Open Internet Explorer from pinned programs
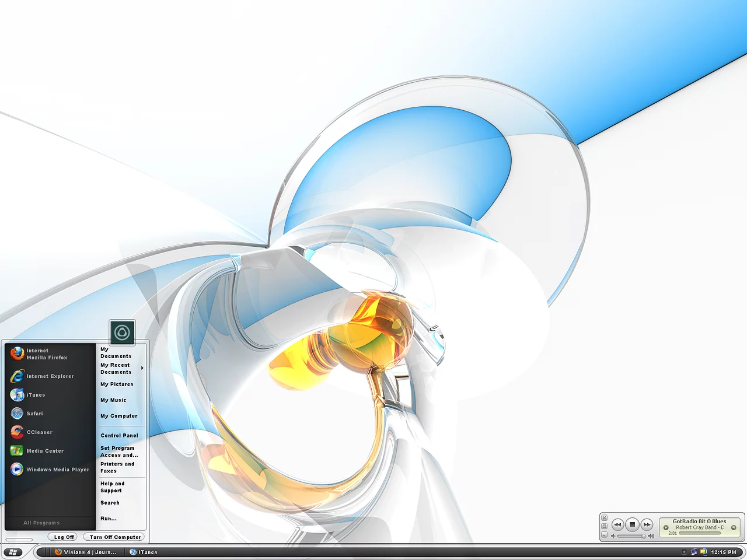Viewport: 747px width, 560px height. (x=50, y=376)
